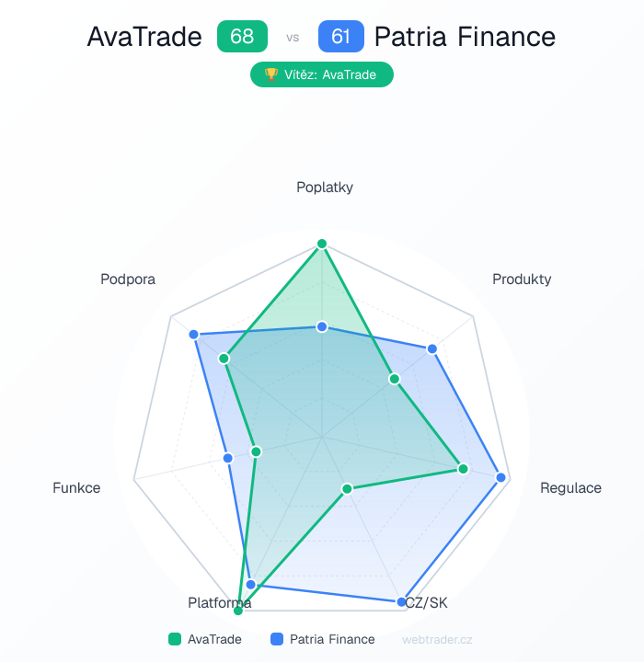Viewport: 644px width, 662px height.
Task: Toggle Patria Finance series in the legend
Action: (323, 639)
